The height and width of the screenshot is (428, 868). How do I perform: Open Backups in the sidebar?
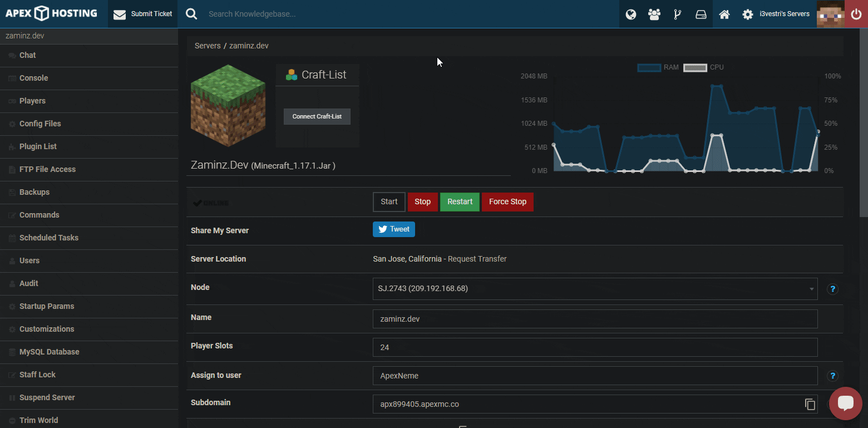click(x=89, y=192)
